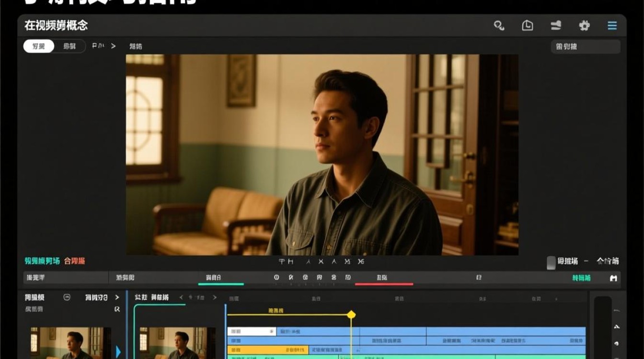Expand the right chevron in lower-left panel header
The width and height of the screenshot is (644, 359).
117,297
